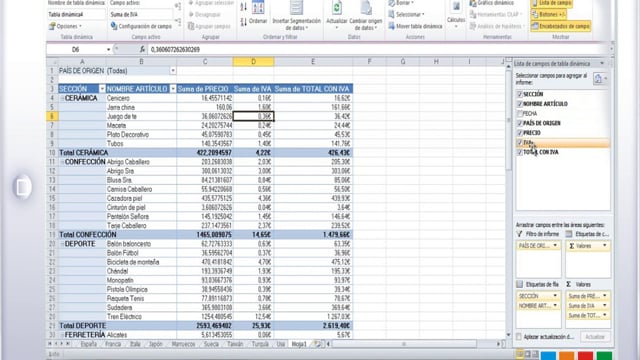Collapse the DEPORTE group
640x360 pixels.
pyautogui.click(x=62, y=244)
